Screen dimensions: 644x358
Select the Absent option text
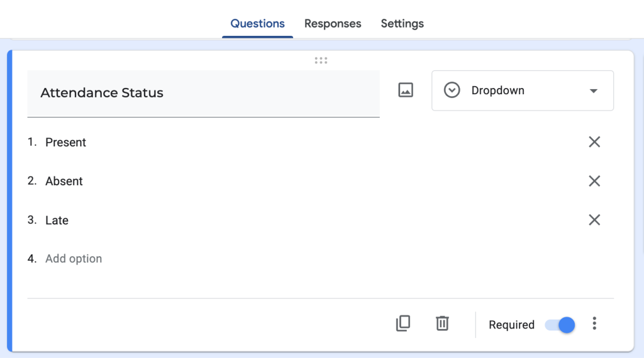coord(64,182)
